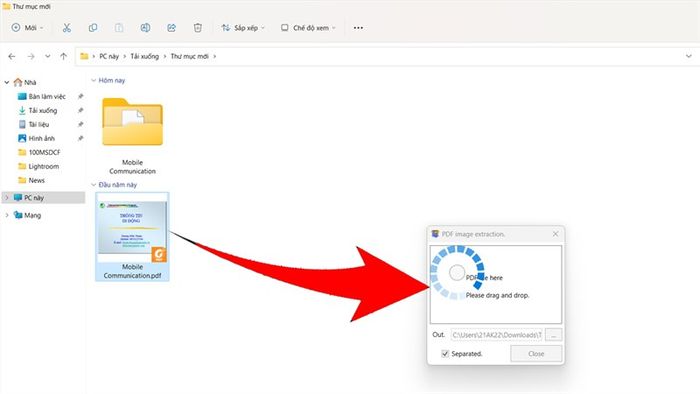Click the browse output folder button

point(554,335)
